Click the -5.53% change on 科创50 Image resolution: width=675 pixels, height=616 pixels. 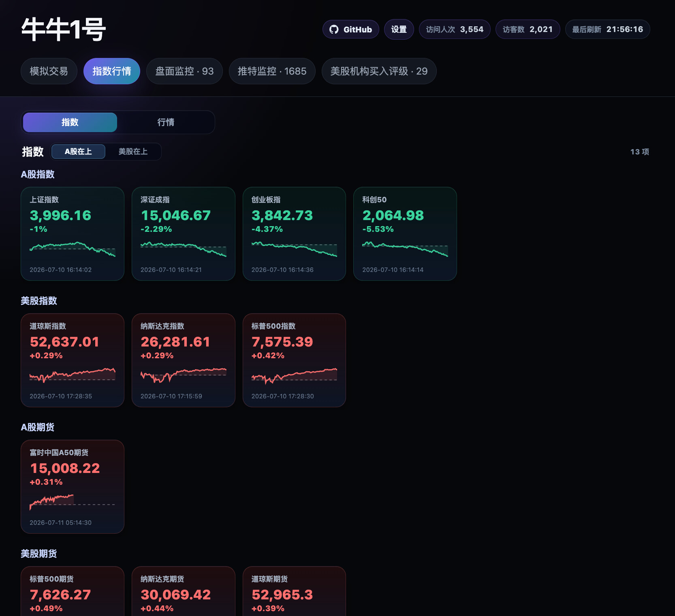point(378,229)
